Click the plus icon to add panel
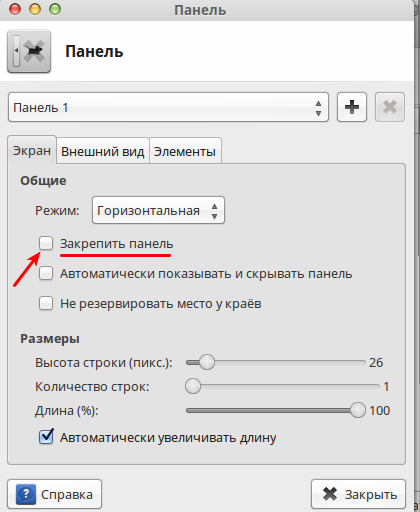The width and height of the screenshot is (420, 512). pos(352,107)
